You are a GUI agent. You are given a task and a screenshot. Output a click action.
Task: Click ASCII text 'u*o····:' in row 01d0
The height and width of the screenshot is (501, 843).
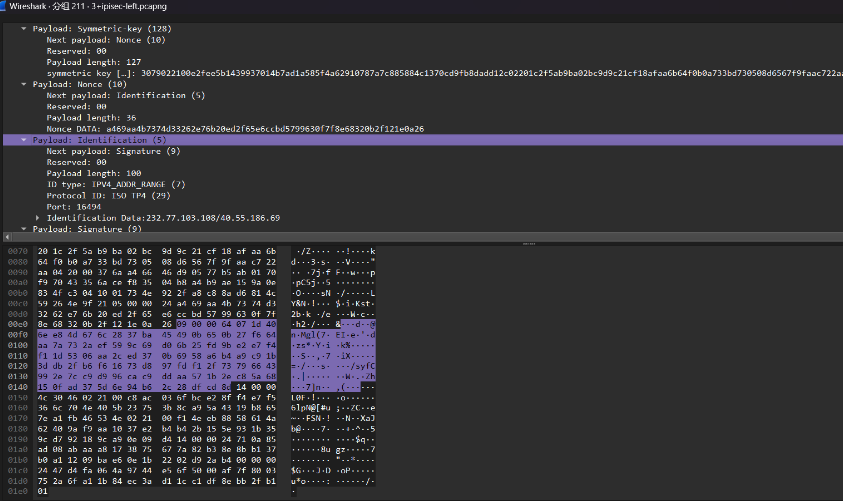point(311,481)
